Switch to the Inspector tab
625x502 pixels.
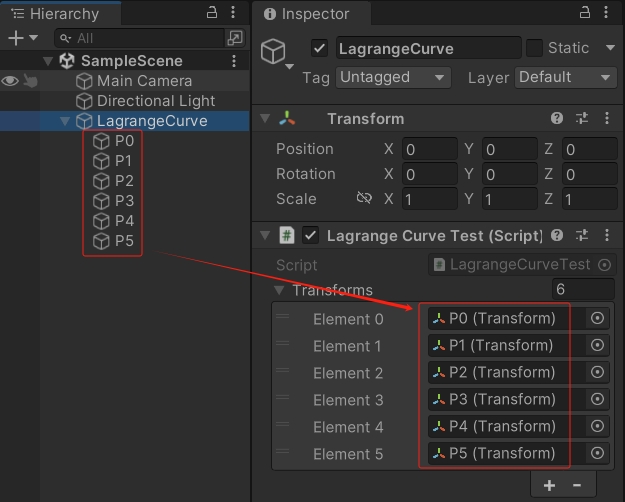point(310,14)
